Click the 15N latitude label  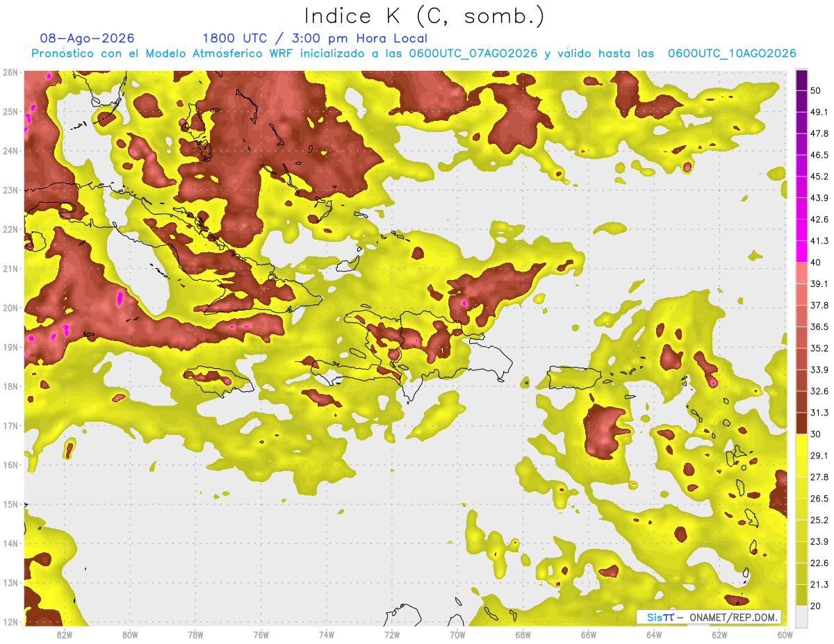[10, 504]
